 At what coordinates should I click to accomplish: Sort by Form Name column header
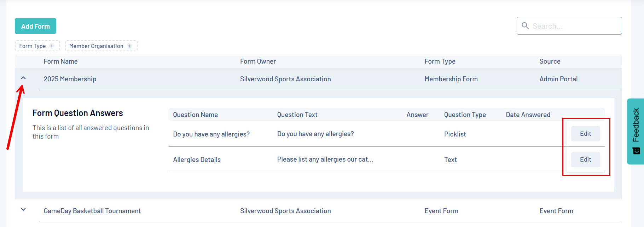(60, 62)
